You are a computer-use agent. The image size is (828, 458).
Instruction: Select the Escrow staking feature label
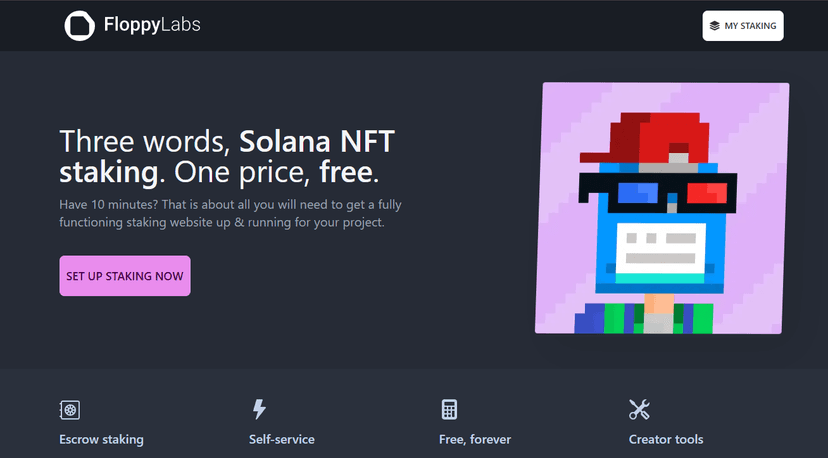click(x=102, y=439)
